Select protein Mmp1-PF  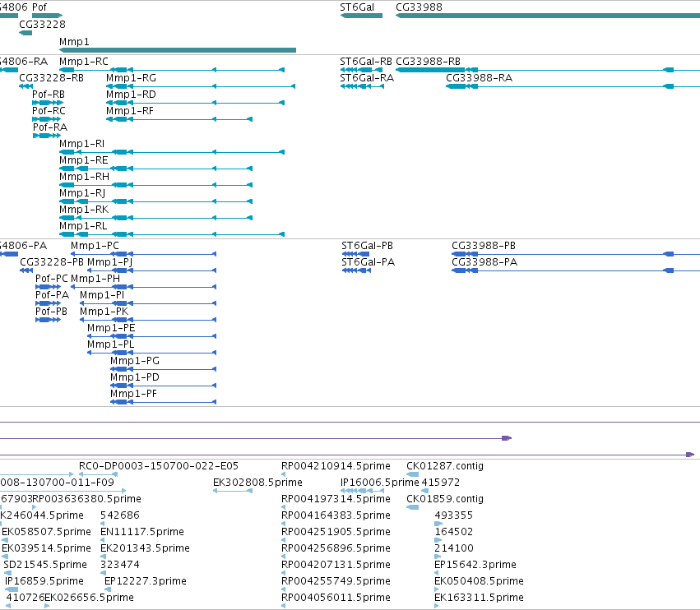coord(133,395)
